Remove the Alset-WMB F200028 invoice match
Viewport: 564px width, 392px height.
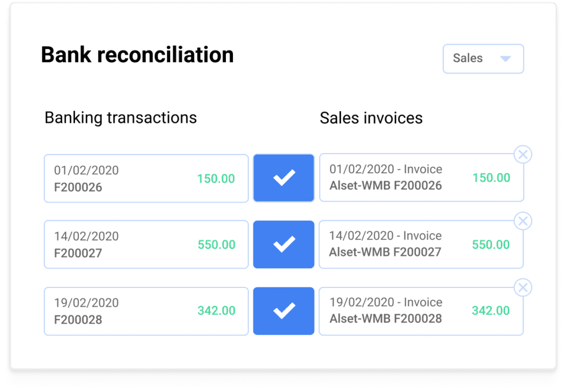(x=523, y=287)
